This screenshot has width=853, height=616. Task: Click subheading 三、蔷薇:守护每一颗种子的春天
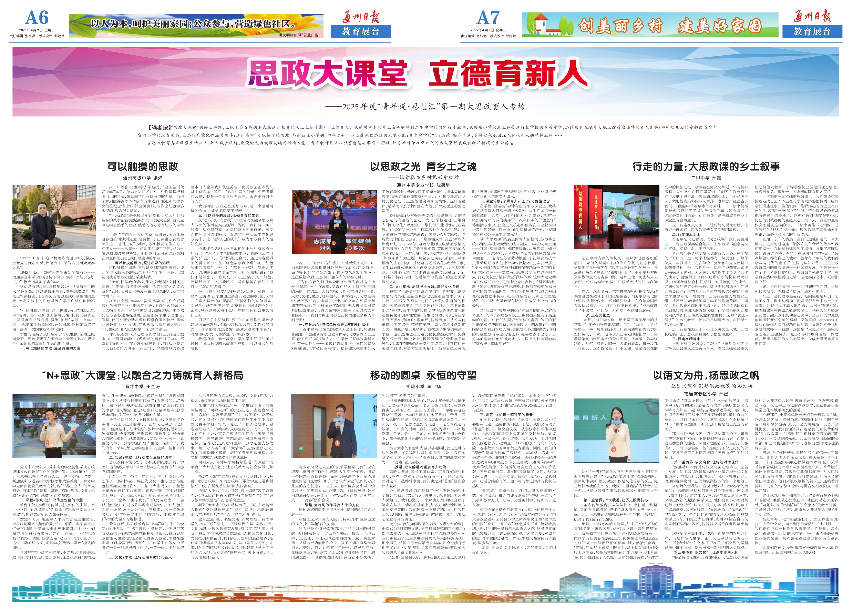[x=506, y=415]
